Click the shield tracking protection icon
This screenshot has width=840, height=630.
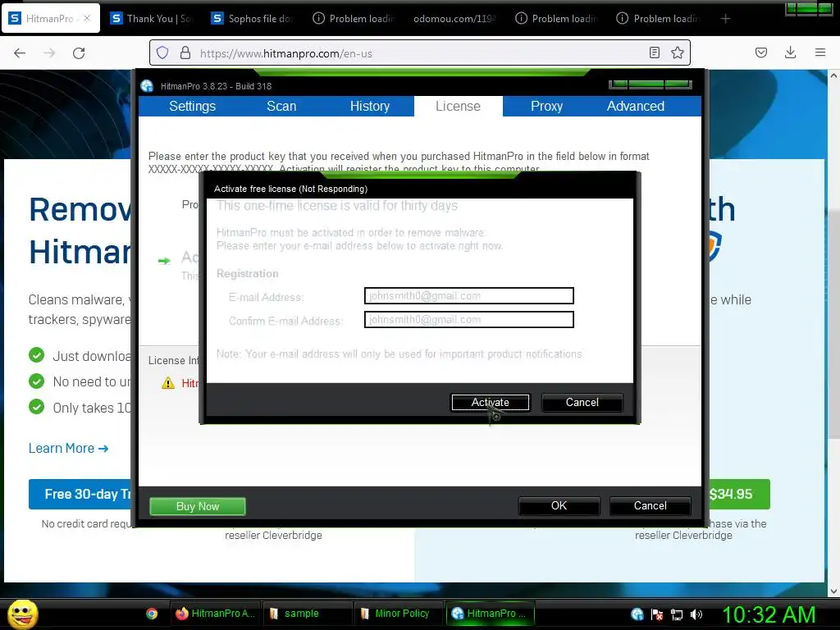[x=163, y=52]
